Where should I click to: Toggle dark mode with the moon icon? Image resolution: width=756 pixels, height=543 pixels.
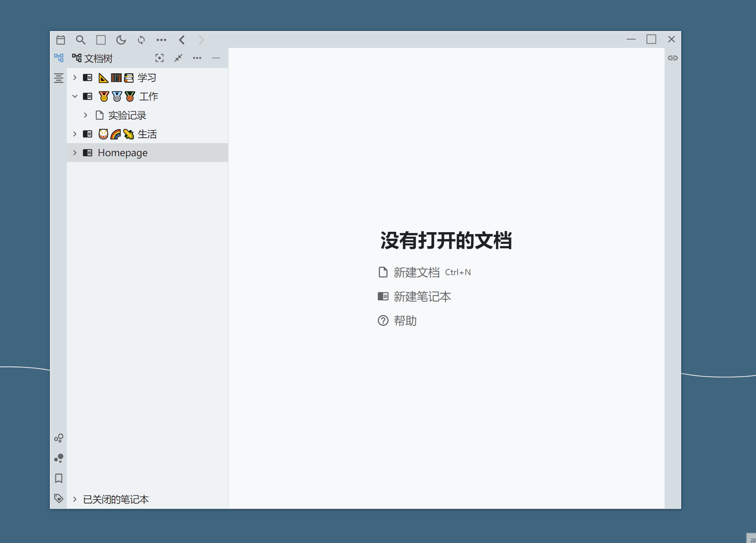pyautogui.click(x=121, y=40)
